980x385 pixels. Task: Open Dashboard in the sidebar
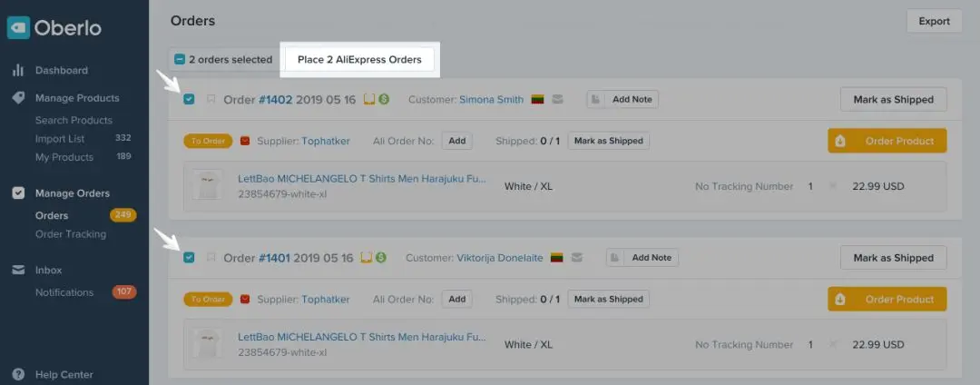[61, 70]
